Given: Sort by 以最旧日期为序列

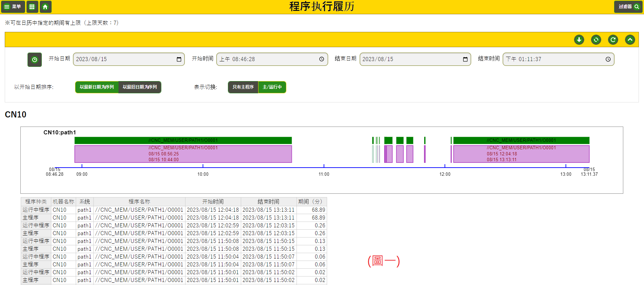Looking at the screenshot, I should [140, 87].
